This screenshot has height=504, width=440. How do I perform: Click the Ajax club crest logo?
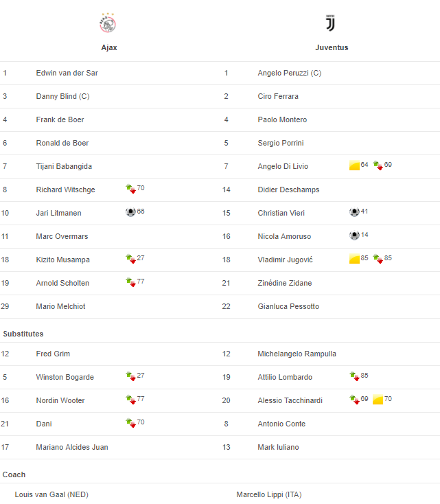tap(108, 24)
